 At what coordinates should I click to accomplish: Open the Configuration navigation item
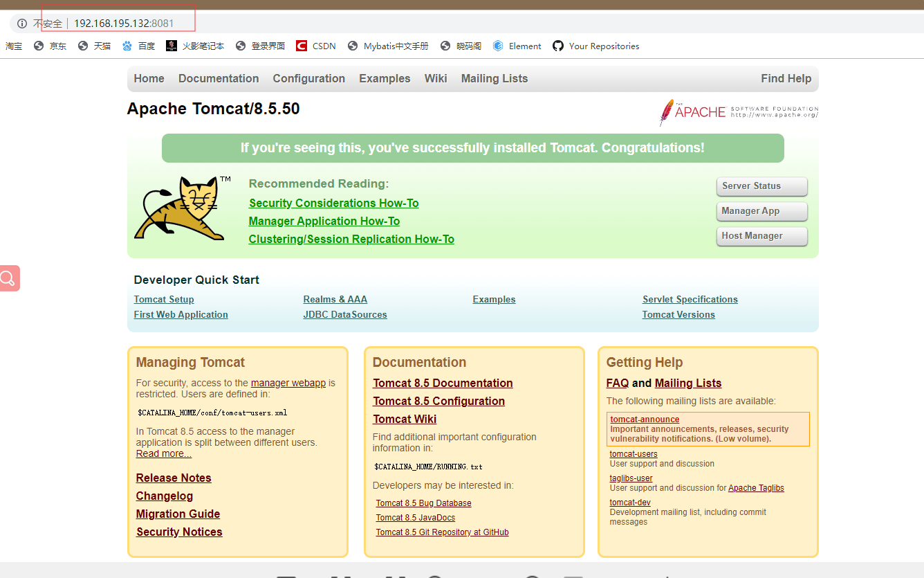click(309, 79)
